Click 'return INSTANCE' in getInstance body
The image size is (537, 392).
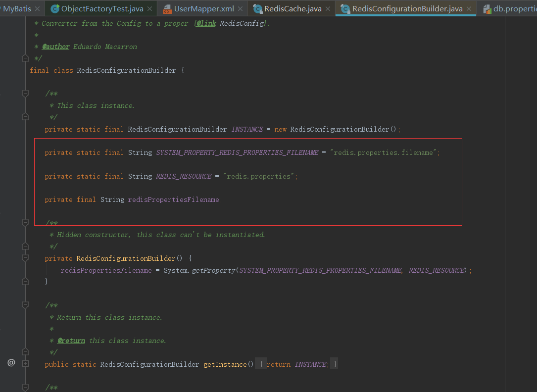click(x=296, y=364)
